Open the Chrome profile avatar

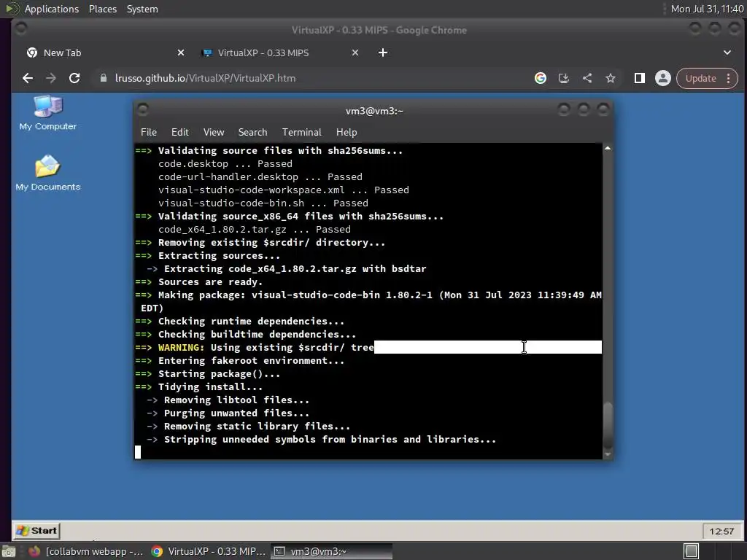tap(662, 78)
